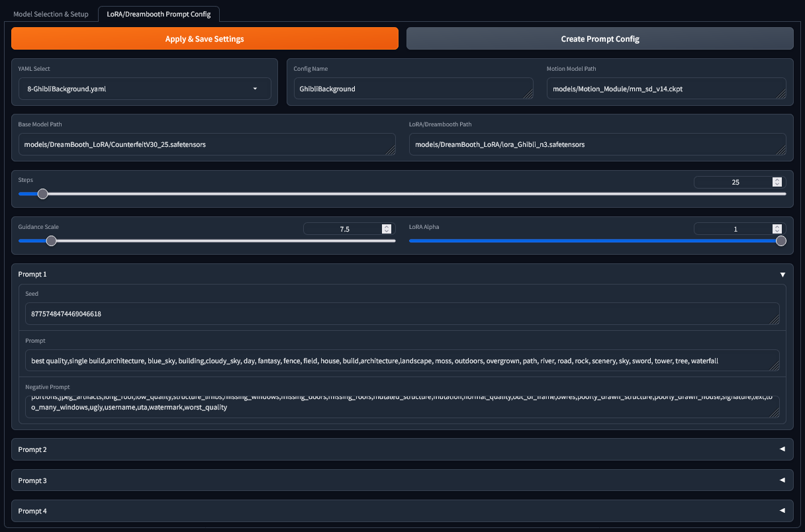Click the Seed input field

402,314
